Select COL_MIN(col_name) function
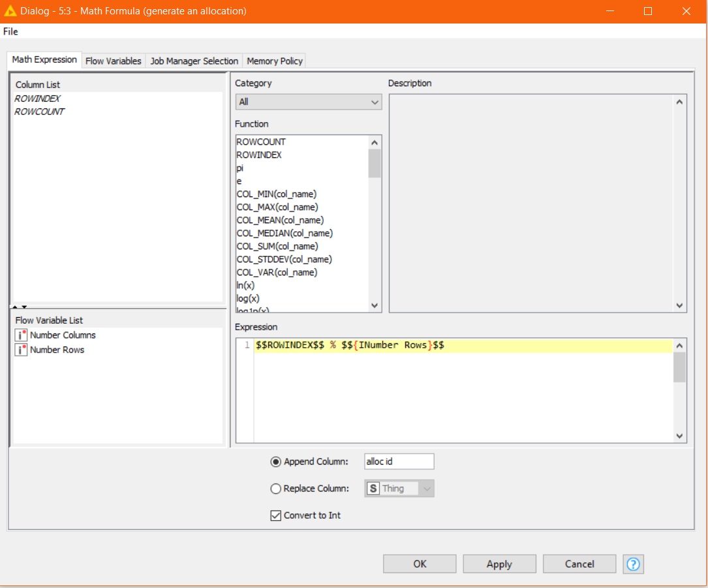 276,194
